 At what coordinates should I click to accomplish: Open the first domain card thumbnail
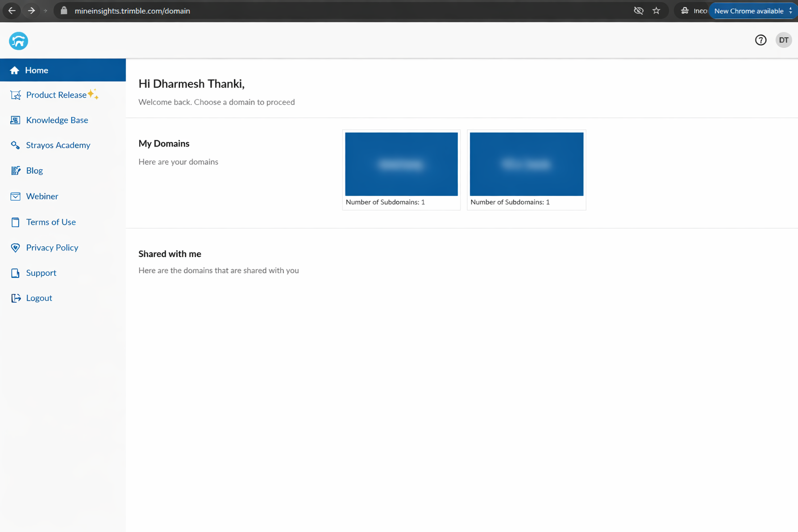tap(401, 164)
